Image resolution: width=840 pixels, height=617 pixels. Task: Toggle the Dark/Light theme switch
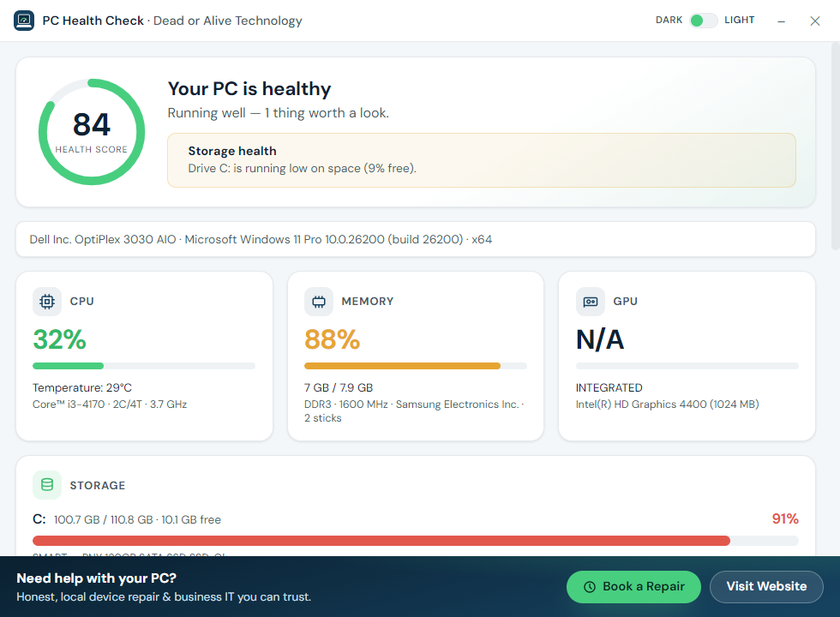704,21
